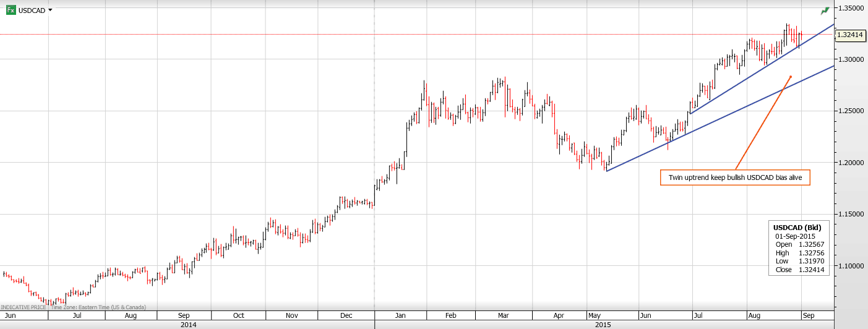Click the 1.35000 price axis label
868x329 pixels.
(851, 8)
